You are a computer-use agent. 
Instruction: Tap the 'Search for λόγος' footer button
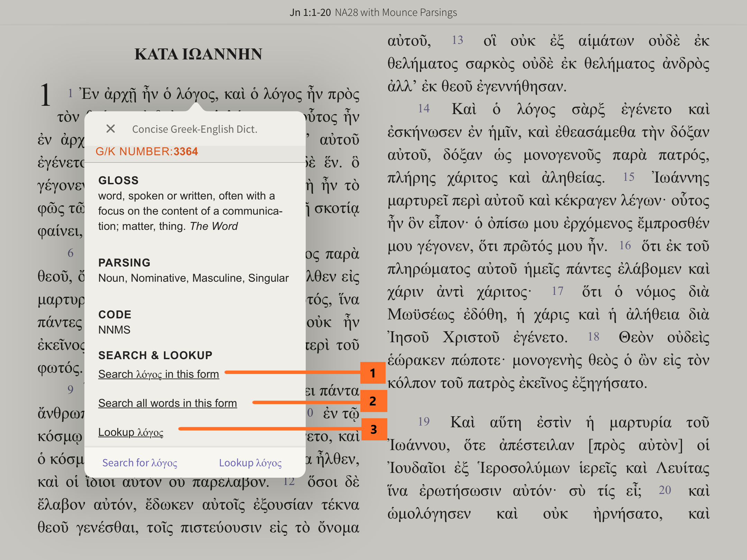[x=140, y=463]
